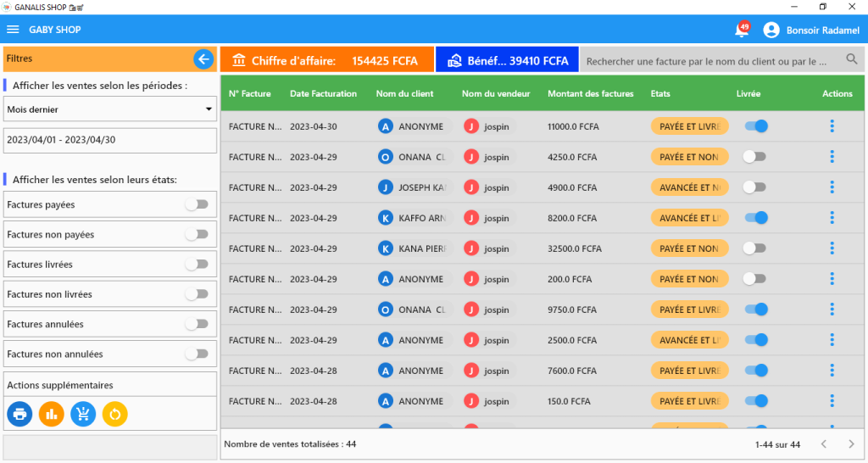Click Nombre de ventes totalisées : 44
The width and height of the screenshot is (868, 463).
(x=290, y=444)
